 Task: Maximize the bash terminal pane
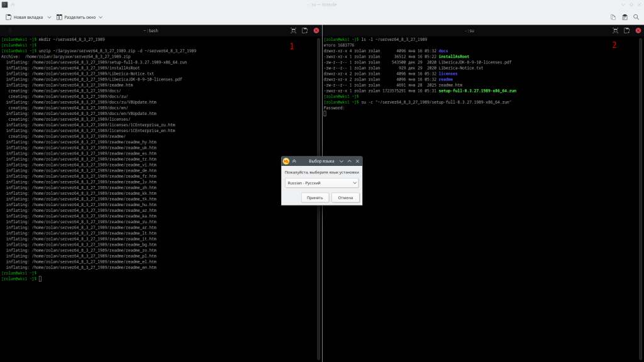point(294,30)
